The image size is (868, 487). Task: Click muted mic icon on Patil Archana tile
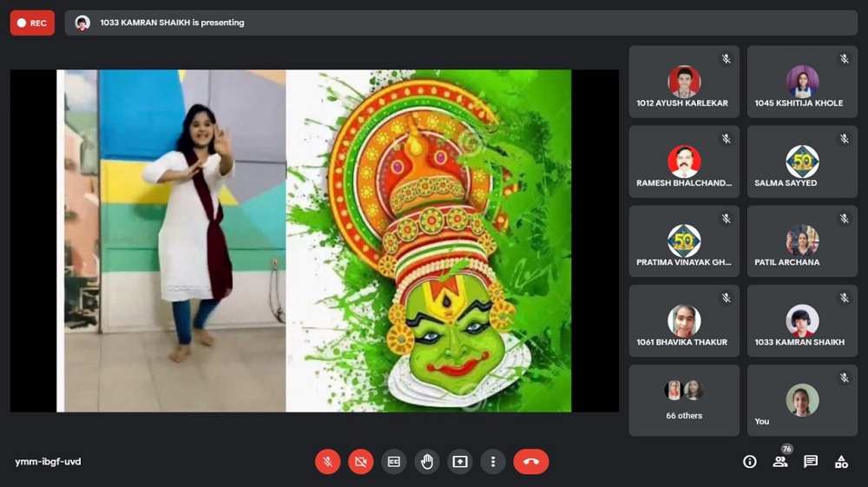click(x=844, y=218)
